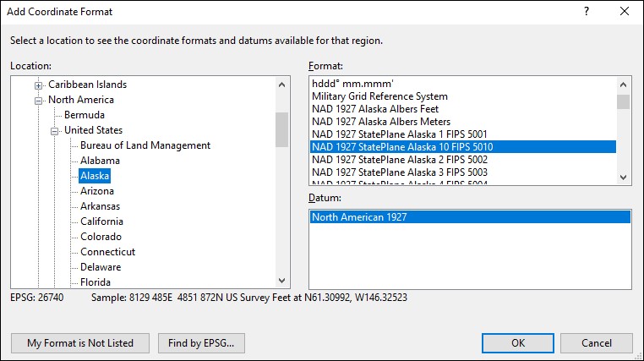This screenshot has width=644, height=361.
Task: Select North American 1927 datum
Action: tap(359, 217)
